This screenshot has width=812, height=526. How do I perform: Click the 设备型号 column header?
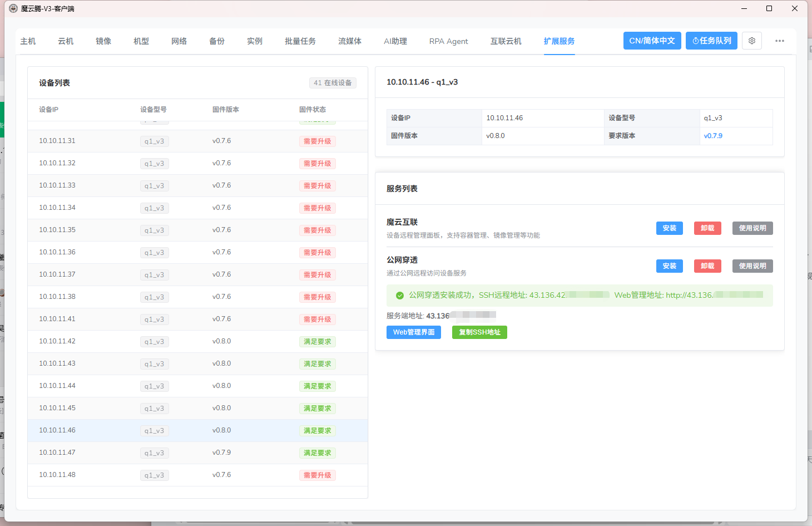tap(154, 110)
